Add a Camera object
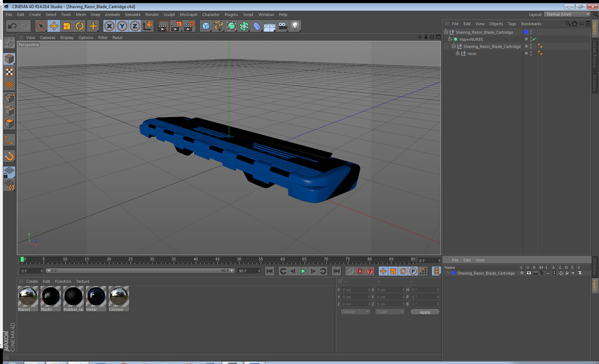 283,26
